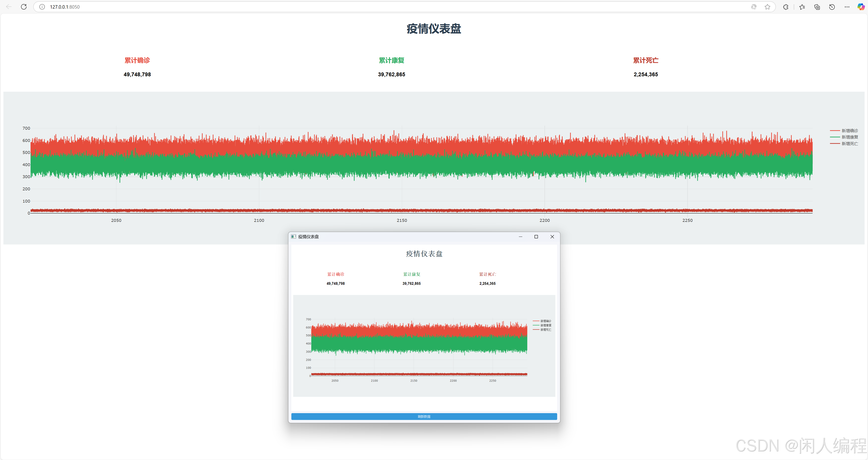The image size is (868, 460).
Task: Open browser settings and more menu
Action: click(x=847, y=7)
